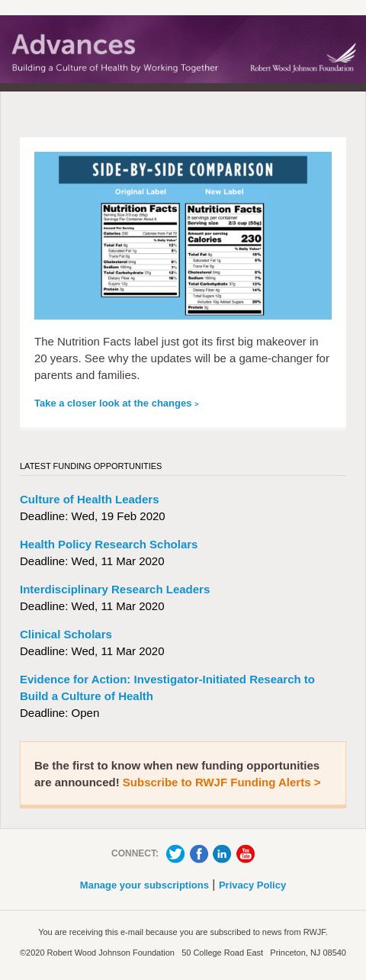
Task: Click the New Label nutrition facts panel
Action: coord(224,258)
